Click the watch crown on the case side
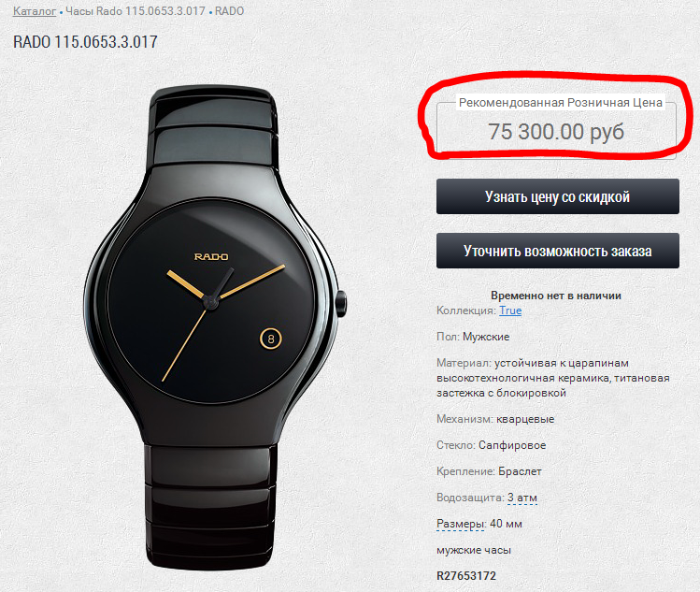700x592 pixels. click(x=341, y=303)
